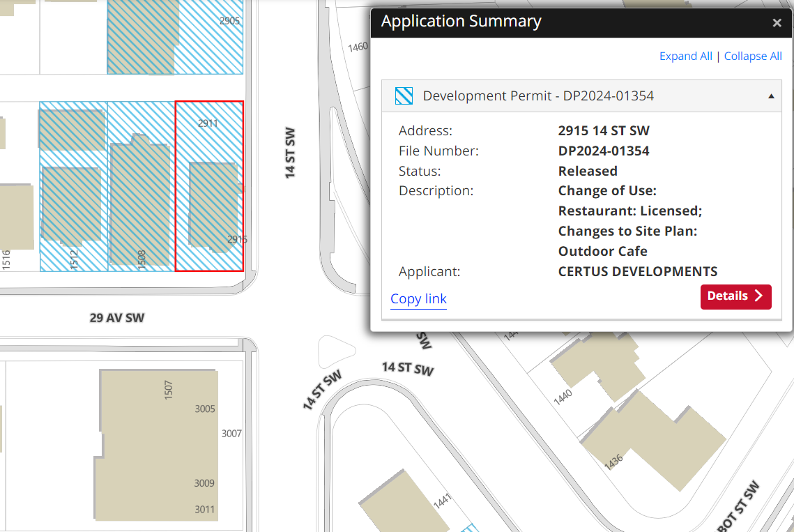Click the striped Development Permit legend icon
794x532 pixels.
click(x=404, y=96)
